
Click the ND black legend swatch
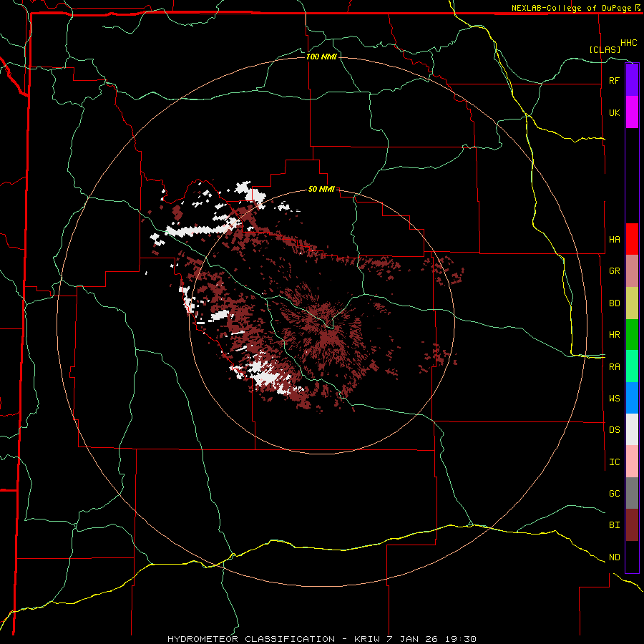(632, 557)
